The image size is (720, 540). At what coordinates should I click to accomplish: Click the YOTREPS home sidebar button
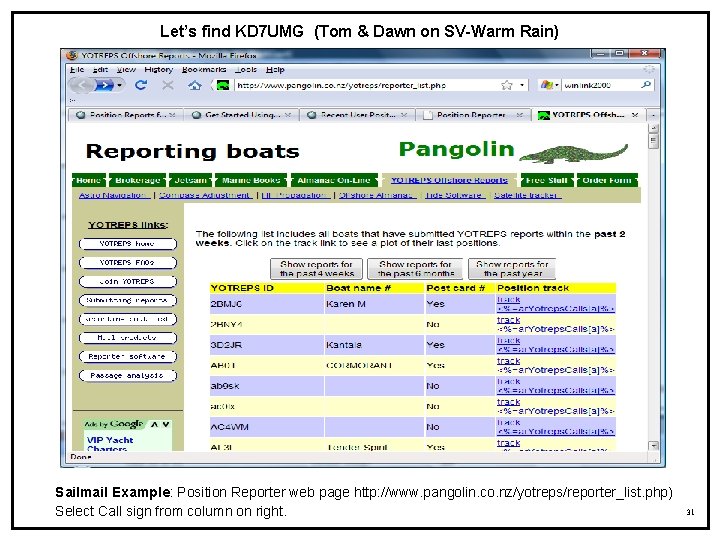(128, 244)
